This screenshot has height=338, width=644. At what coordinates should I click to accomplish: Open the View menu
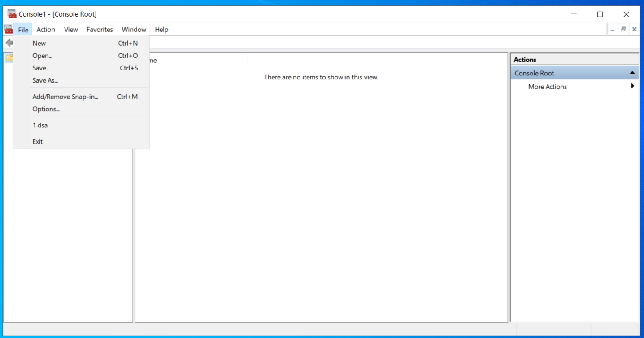pos(70,29)
